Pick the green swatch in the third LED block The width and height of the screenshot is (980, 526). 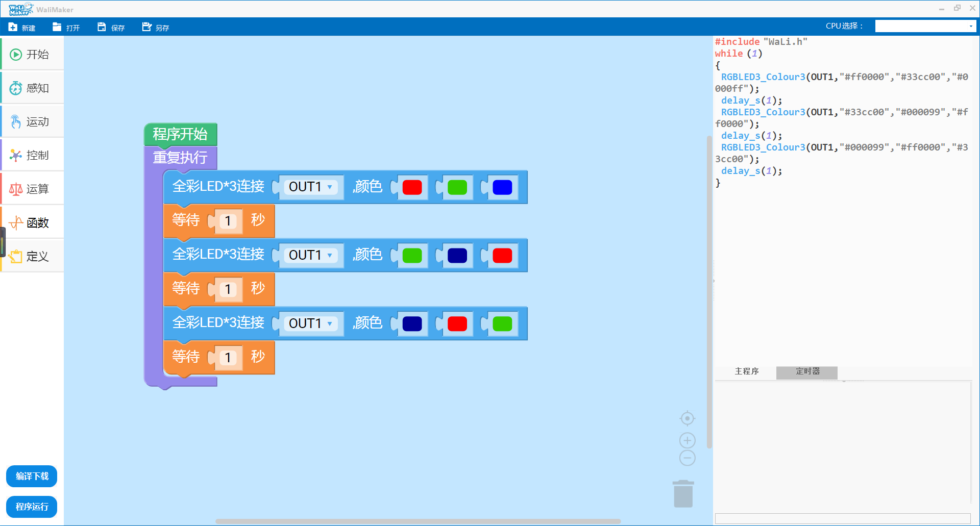tap(502, 324)
